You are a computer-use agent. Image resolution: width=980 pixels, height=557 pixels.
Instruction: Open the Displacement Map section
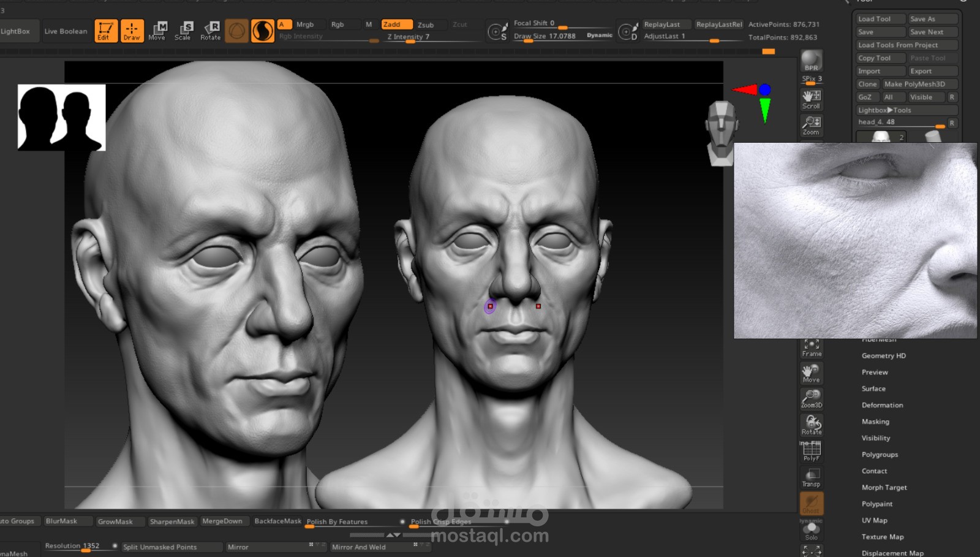click(892, 553)
